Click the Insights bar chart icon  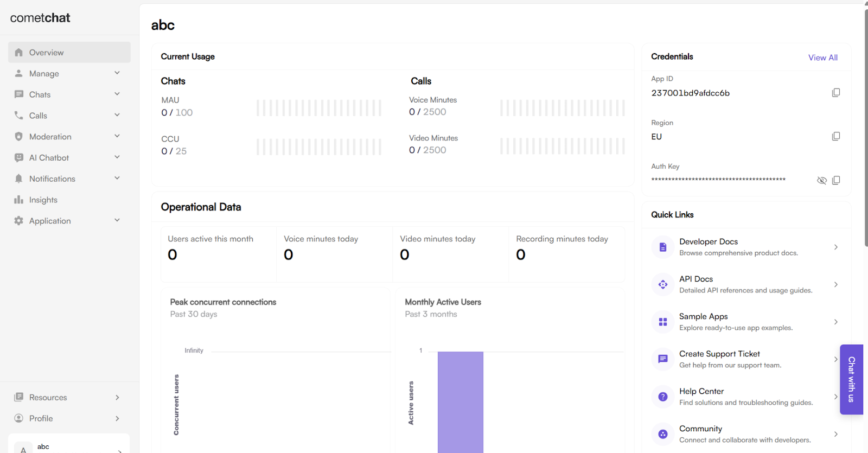18,200
